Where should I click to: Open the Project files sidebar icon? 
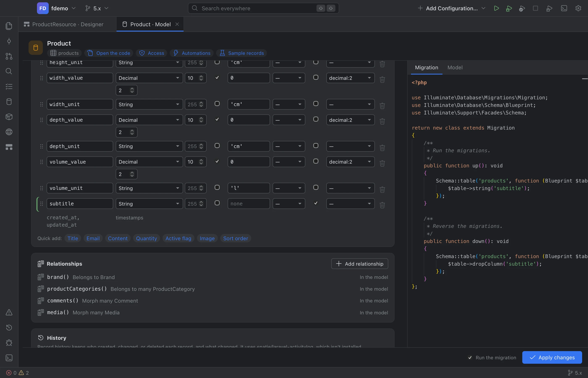pos(9,26)
